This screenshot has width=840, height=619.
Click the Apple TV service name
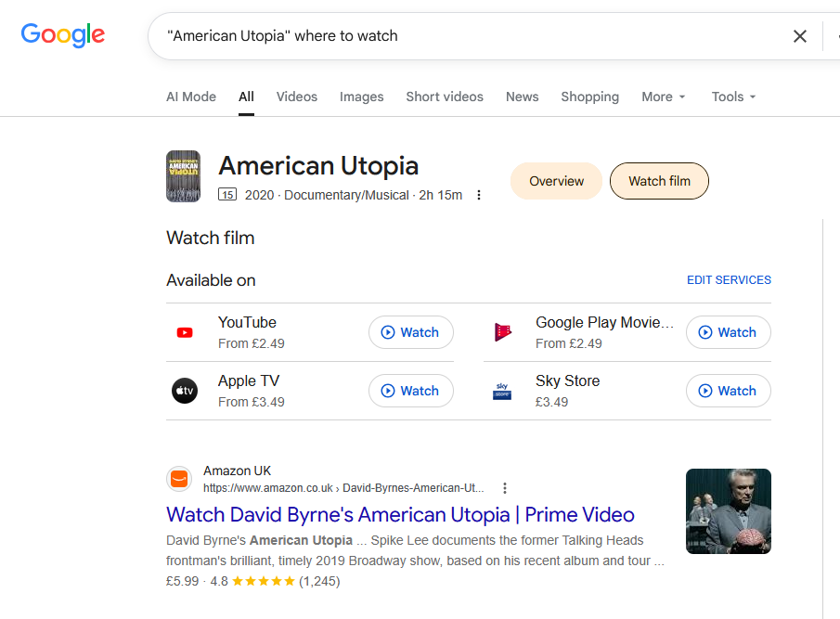(x=249, y=380)
